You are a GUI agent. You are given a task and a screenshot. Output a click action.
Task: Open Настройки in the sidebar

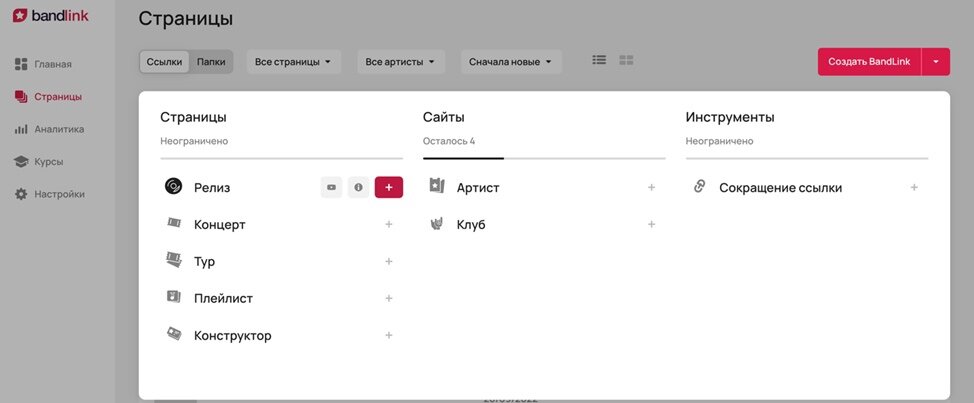pos(59,194)
